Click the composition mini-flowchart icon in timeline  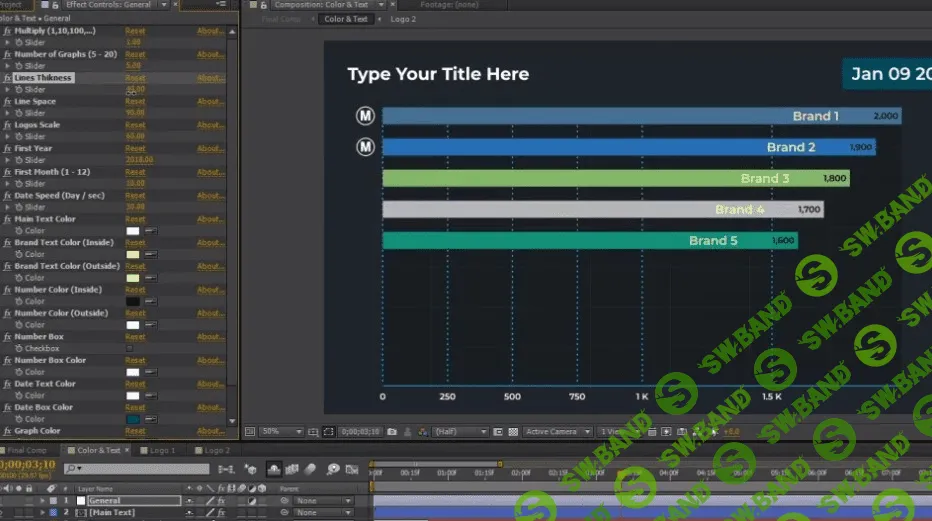(226, 469)
